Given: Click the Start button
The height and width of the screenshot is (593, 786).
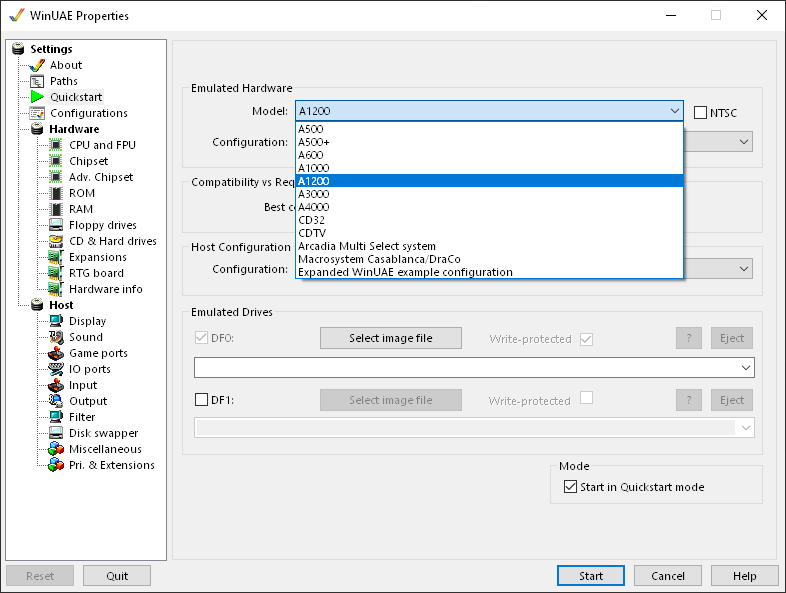Looking at the screenshot, I should coord(591,576).
